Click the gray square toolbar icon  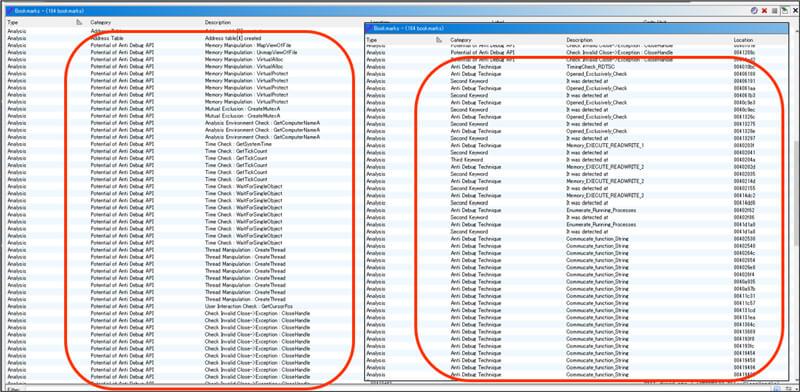tap(774, 11)
